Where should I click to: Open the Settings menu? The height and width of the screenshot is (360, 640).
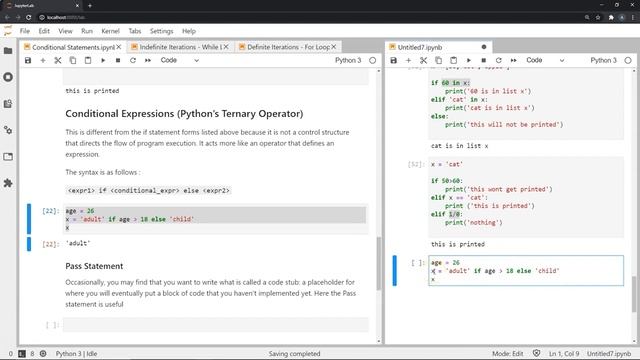[x=162, y=31]
